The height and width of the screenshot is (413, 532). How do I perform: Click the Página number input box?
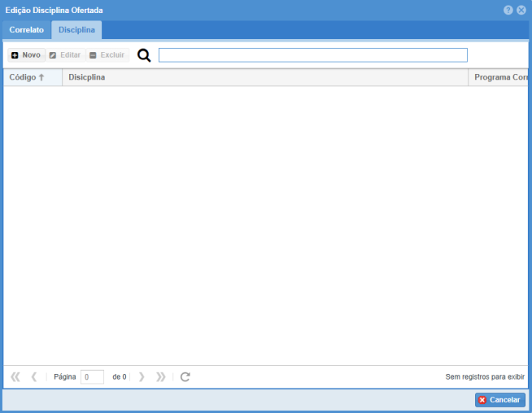click(92, 376)
